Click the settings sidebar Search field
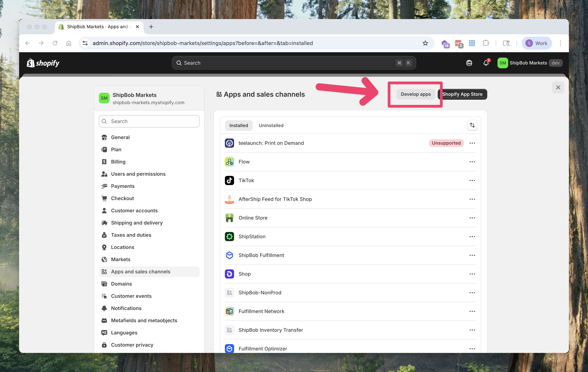The width and height of the screenshot is (588, 372). tap(149, 121)
